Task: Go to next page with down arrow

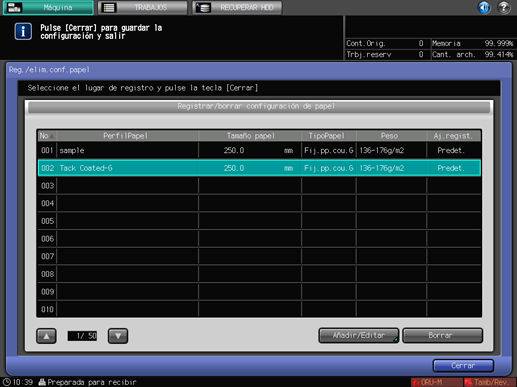Action: [118, 336]
